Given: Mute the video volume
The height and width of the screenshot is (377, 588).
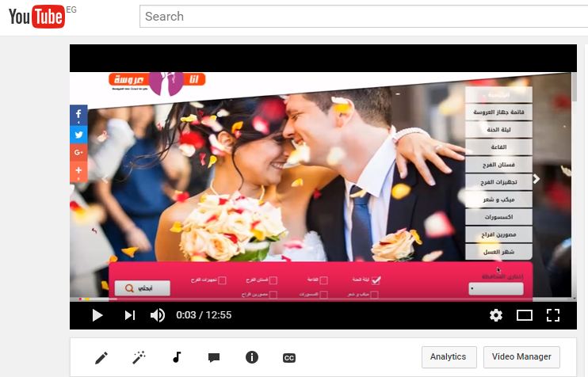Looking at the screenshot, I should pos(158,315).
